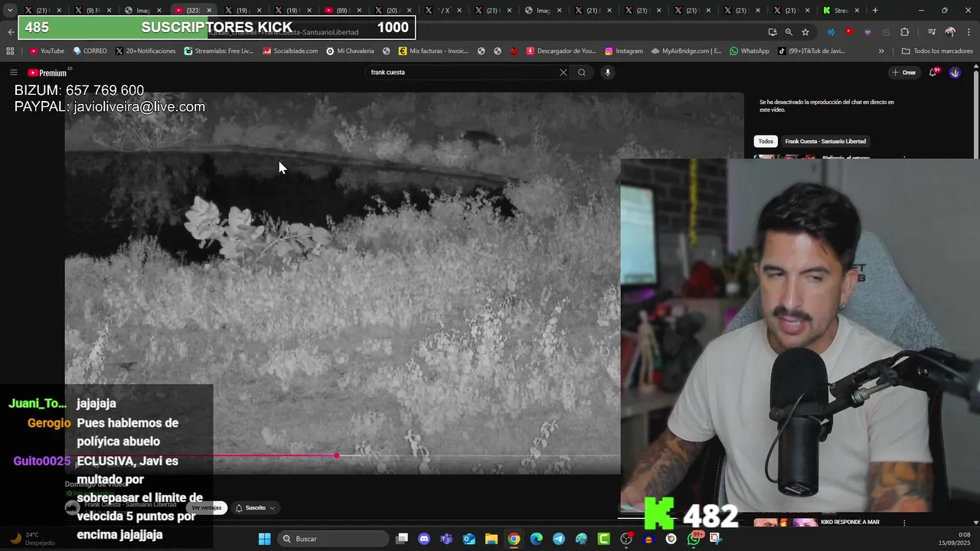Open a new tab with the plus

tap(875, 11)
